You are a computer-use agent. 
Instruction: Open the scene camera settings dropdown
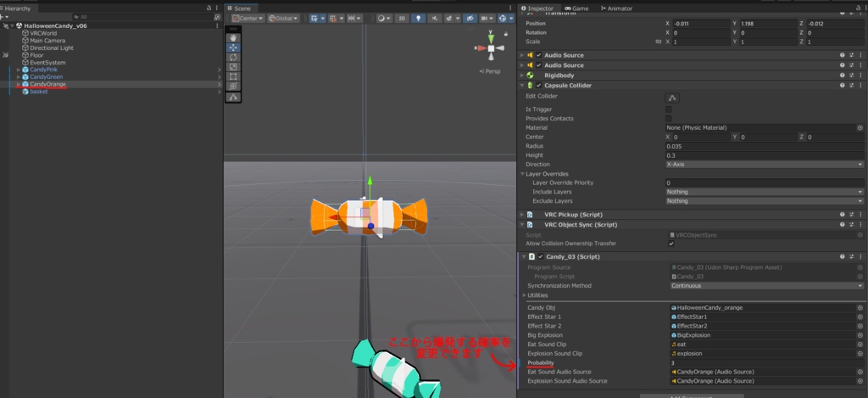pyautogui.click(x=487, y=19)
